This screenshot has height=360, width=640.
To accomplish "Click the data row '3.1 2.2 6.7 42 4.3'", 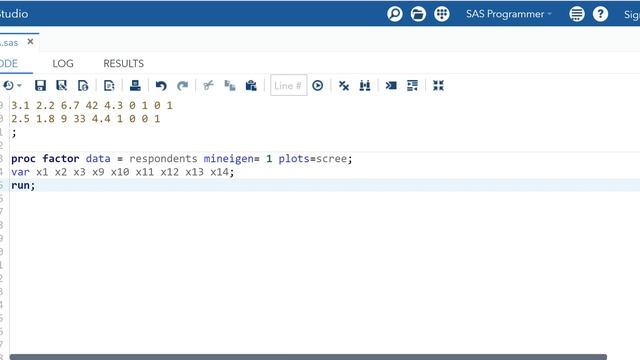I will coord(92,105).
